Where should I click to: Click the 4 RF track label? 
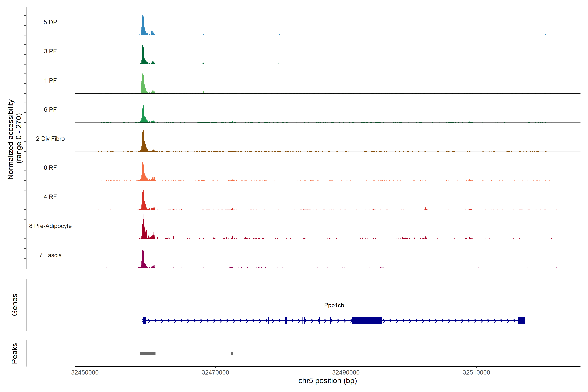tap(50, 197)
